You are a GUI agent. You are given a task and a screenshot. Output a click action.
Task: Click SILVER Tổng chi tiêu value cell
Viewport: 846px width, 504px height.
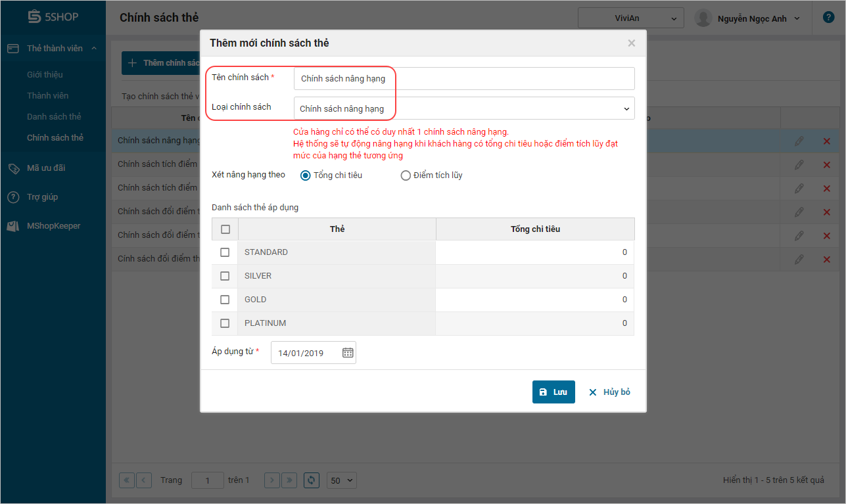coord(535,276)
